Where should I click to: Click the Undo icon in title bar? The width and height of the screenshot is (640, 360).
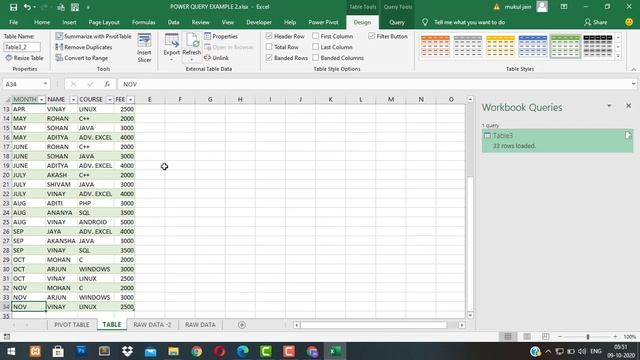tap(27, 7)
